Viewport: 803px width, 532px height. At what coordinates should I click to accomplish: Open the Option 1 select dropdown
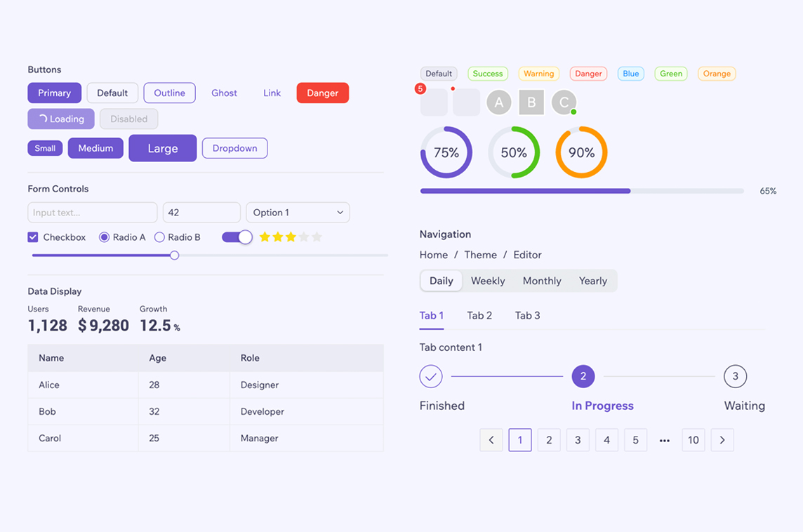[298, 213]
